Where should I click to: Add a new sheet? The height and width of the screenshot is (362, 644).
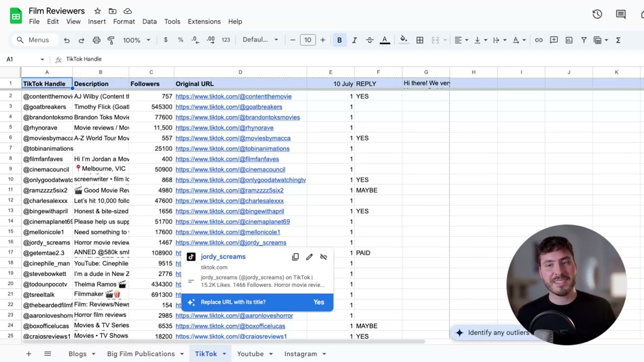point(29,354)
